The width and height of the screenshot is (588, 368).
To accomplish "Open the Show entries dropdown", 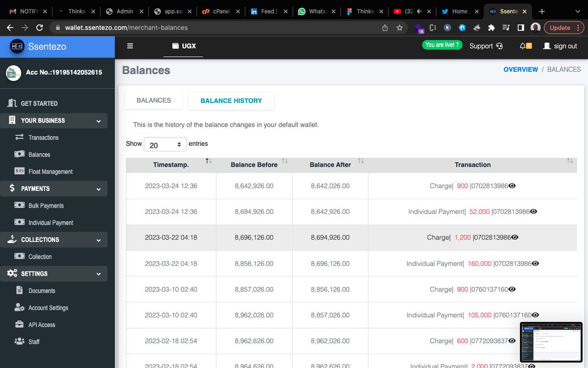I will [165, 145].
